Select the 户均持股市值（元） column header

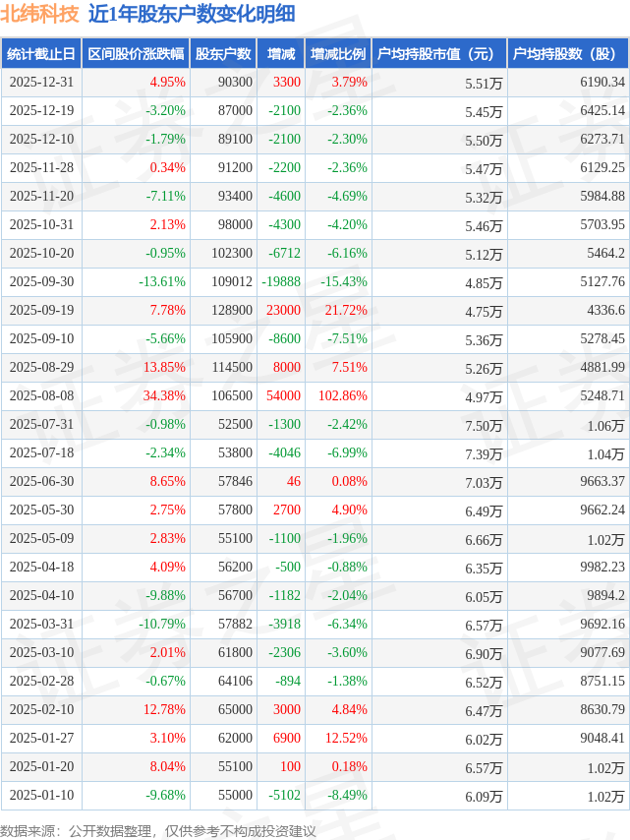point(438,54)
